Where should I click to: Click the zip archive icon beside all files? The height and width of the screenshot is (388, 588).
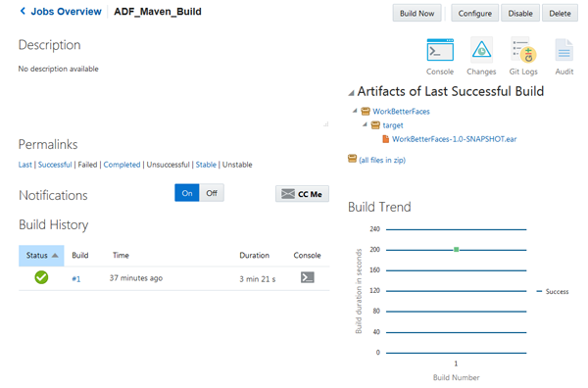[x=352, y=159]
